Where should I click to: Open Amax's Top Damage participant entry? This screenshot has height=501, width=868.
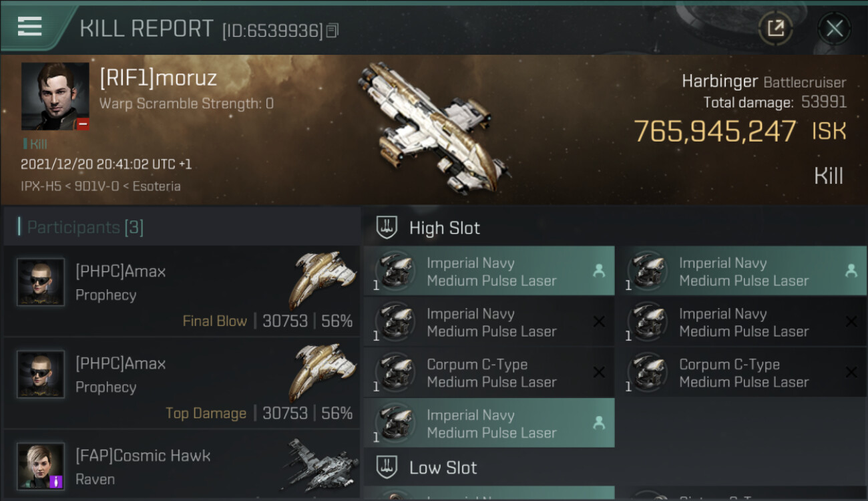[182, 383]
